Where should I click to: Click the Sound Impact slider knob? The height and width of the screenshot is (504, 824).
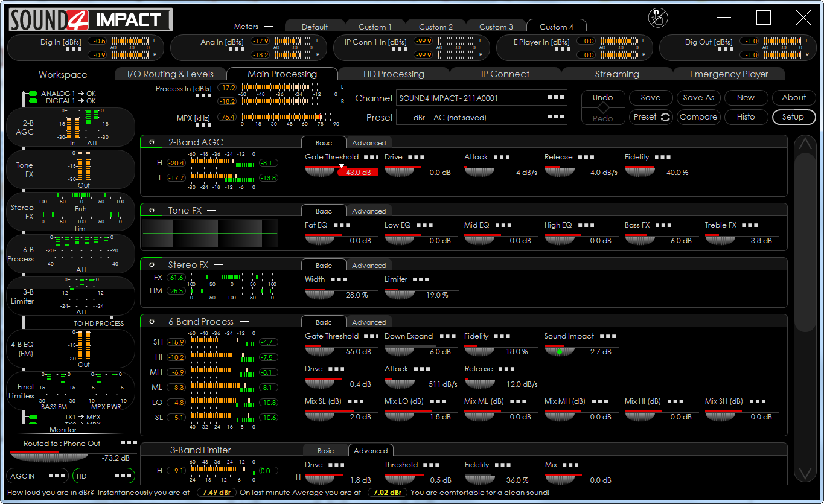560,350
